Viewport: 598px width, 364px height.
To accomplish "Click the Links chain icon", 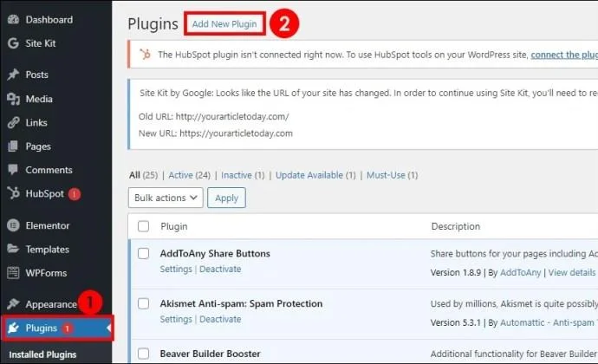I will [13, 122].
